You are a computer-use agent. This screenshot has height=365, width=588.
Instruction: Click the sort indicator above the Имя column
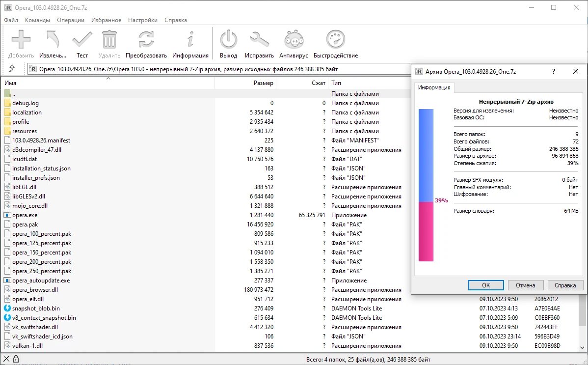pyautogui.click(x=108, y=77)
